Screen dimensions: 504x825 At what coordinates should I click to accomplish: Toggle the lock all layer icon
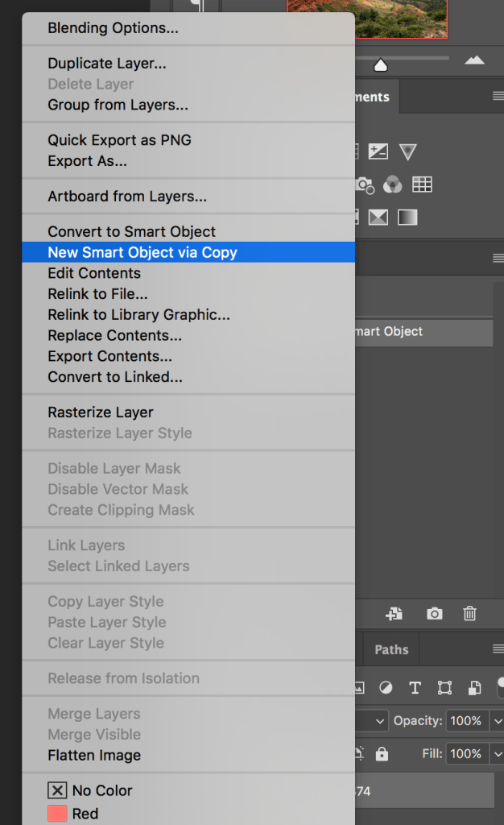point(382,754)
